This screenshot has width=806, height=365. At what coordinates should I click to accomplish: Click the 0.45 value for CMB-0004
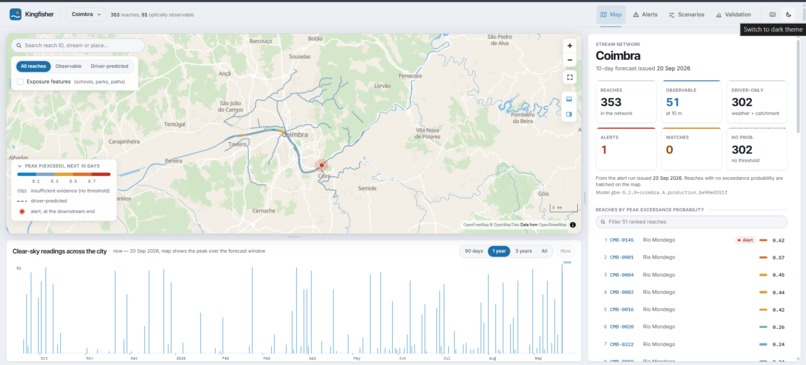778,275
